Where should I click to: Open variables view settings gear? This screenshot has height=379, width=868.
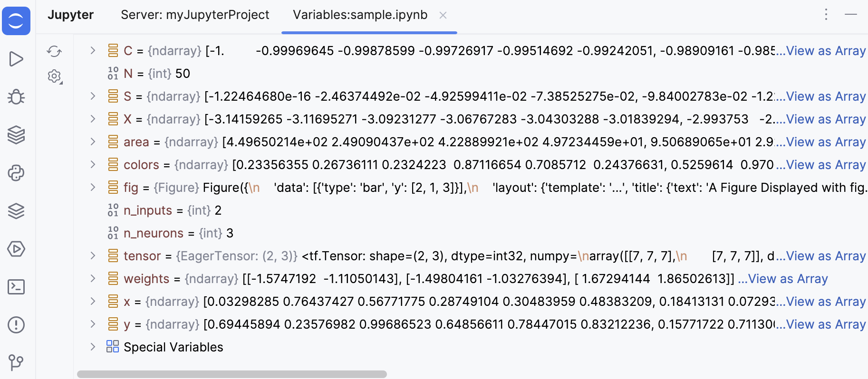55,76
